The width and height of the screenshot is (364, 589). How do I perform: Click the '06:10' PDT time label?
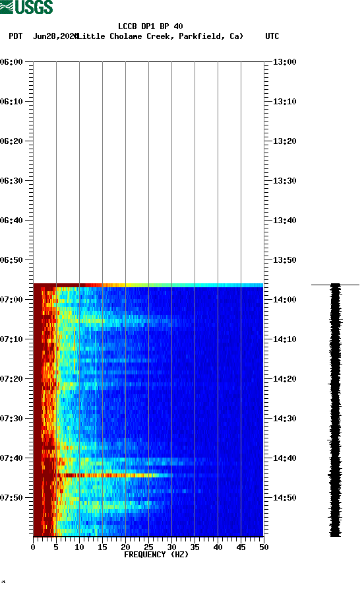(x=12, y=102)
